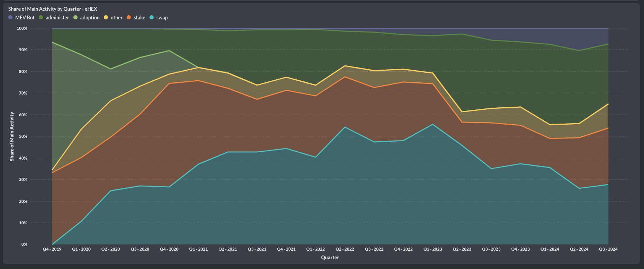Click the Q1 - 2022 axis label
This screenshot has height=269, width=644.
pos(316,249)
